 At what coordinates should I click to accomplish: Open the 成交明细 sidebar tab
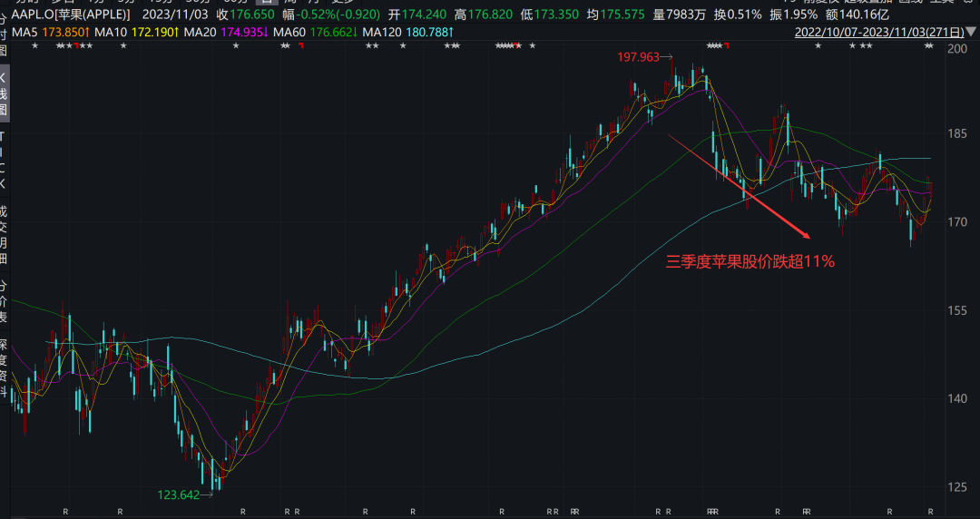point(4,236)
